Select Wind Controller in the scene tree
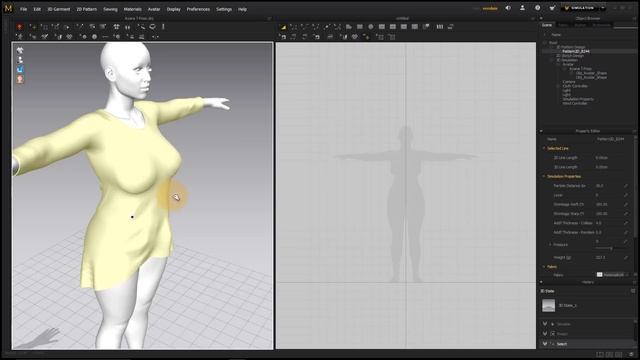Image resolution: width=640 pixels, height=360 pixels. pos(575,104)
